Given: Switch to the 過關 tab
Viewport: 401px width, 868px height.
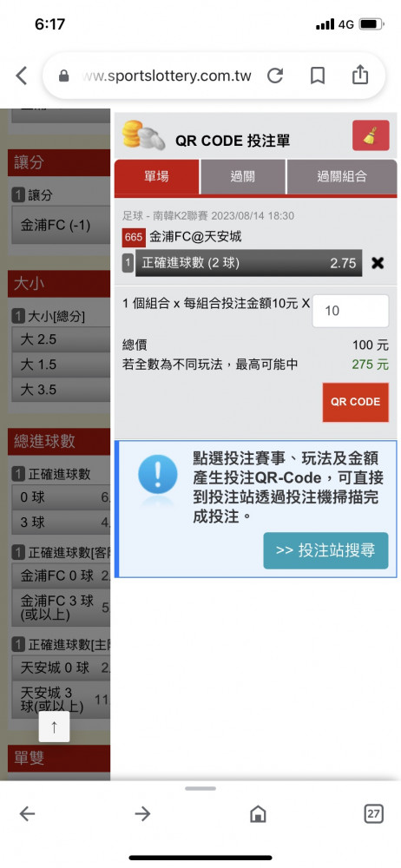Looking at the screenshot, I should coord(242,177).
